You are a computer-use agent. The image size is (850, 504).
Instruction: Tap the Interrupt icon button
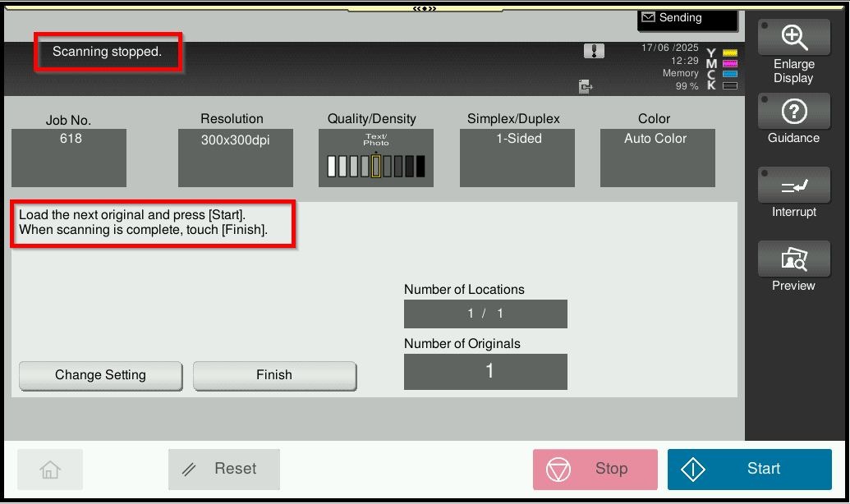(793, 187)
